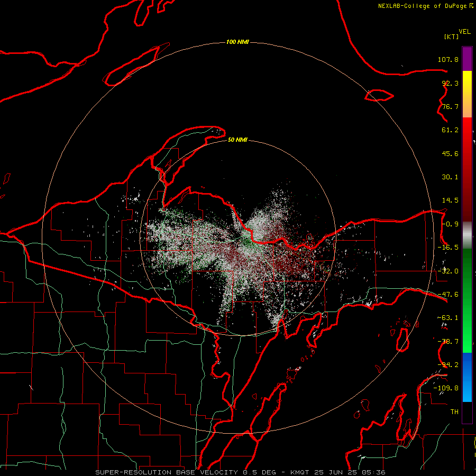Image resolution: width=476 pixels, height=476 pixels.
Task: Click the -32.0 velocity scale value
Action: point(448,271)
